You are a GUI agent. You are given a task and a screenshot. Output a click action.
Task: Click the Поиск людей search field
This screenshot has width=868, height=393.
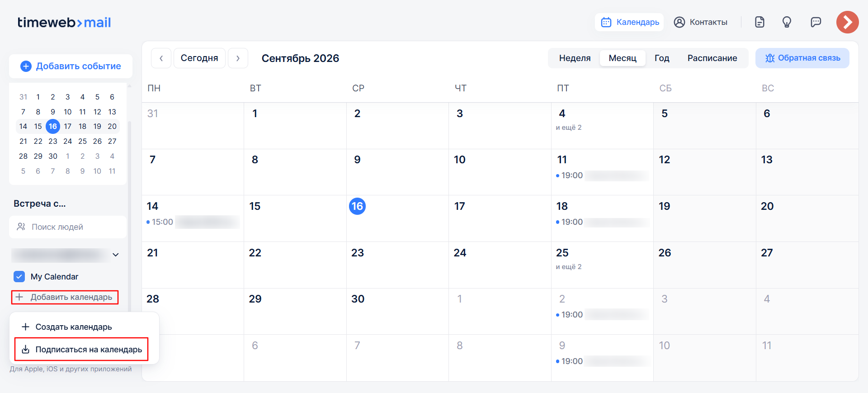[x=68, y=227]
